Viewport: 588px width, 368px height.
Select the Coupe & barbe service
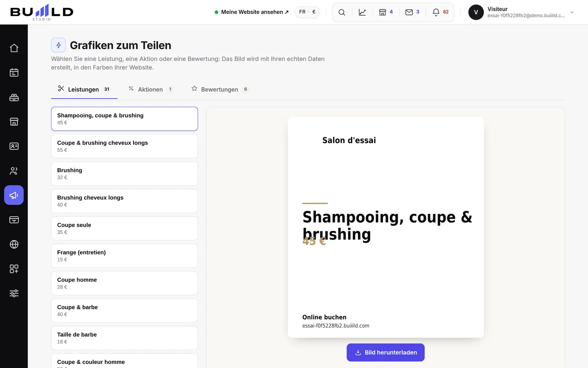click(125, 311)
